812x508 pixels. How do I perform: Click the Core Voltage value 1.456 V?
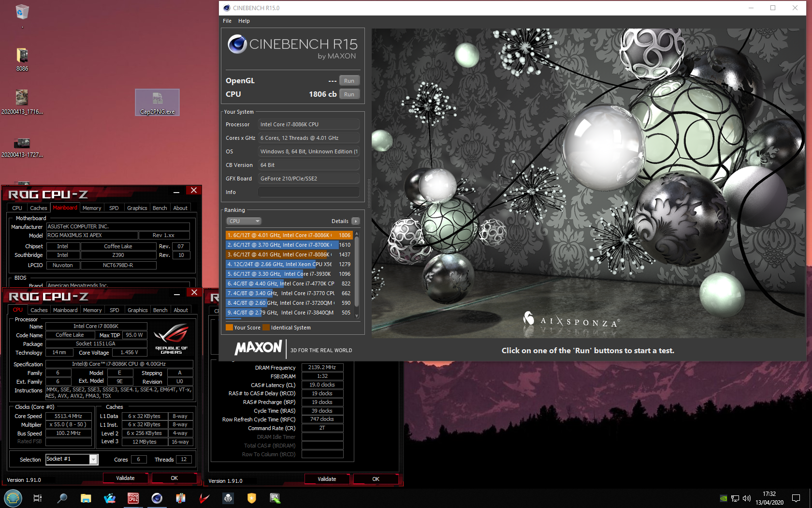point(130,353)
